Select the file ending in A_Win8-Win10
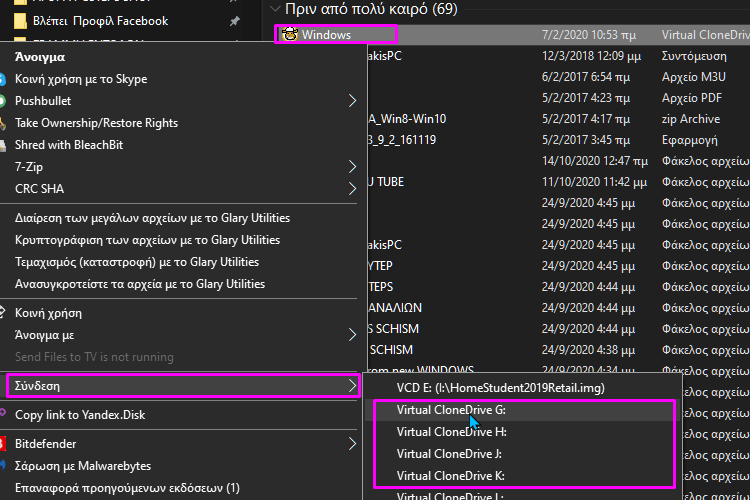Screen dimensions: 750x500 coord(559,119)
